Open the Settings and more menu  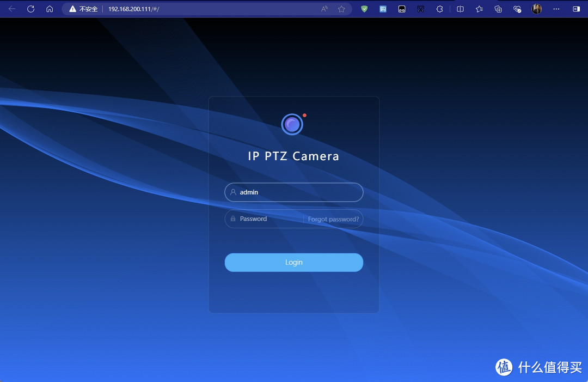coord(556,9)
